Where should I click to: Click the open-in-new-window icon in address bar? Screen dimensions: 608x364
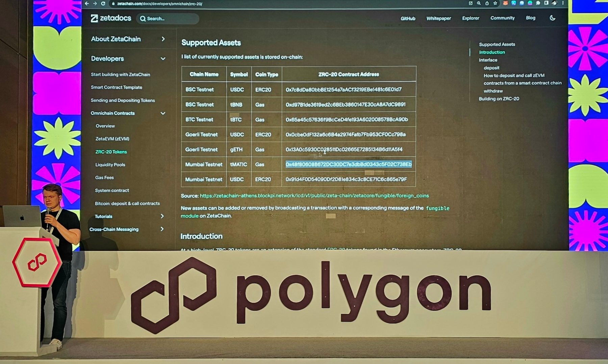coord(471,3)
